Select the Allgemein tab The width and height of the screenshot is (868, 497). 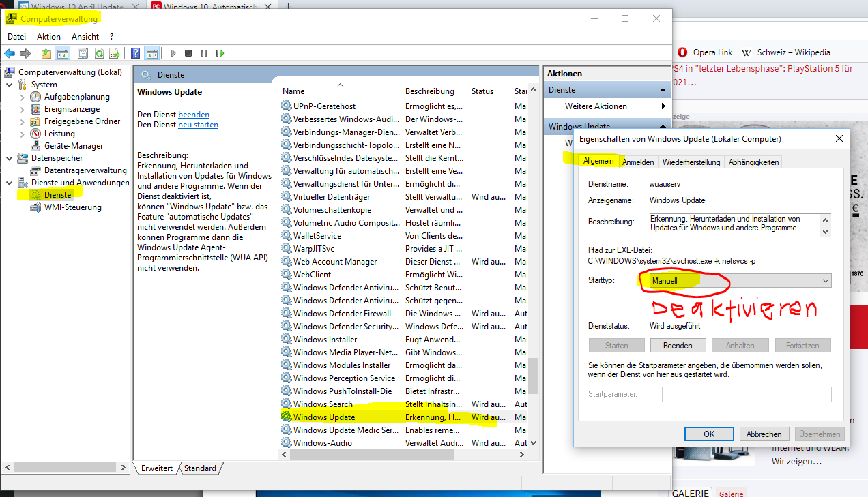tap(598, 161)
